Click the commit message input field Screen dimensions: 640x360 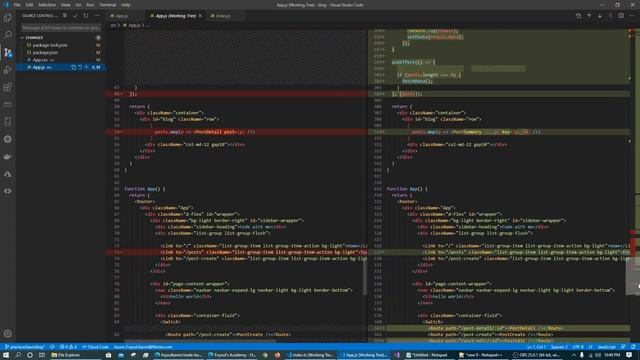click(x=60, y=28)
